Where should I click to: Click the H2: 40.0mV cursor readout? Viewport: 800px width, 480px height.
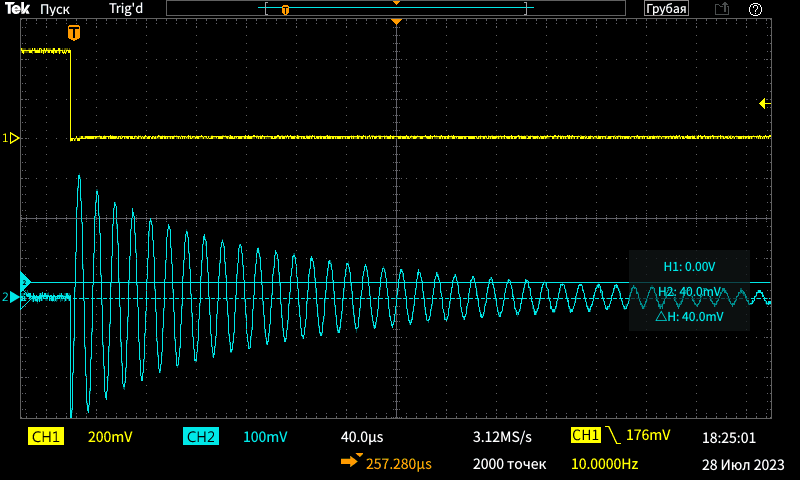tap(689, 292)
